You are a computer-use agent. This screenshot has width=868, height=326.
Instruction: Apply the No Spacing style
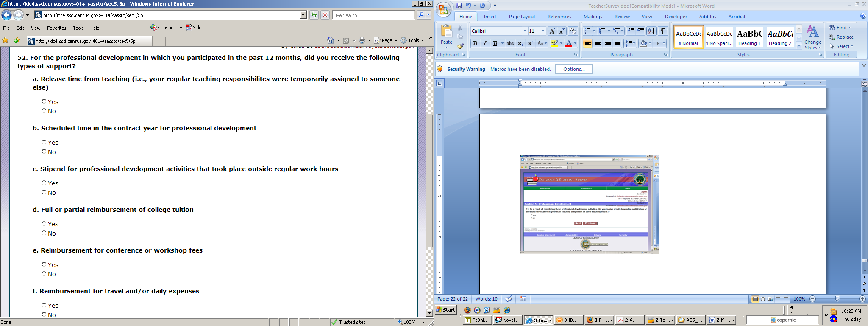click(719, 37)
